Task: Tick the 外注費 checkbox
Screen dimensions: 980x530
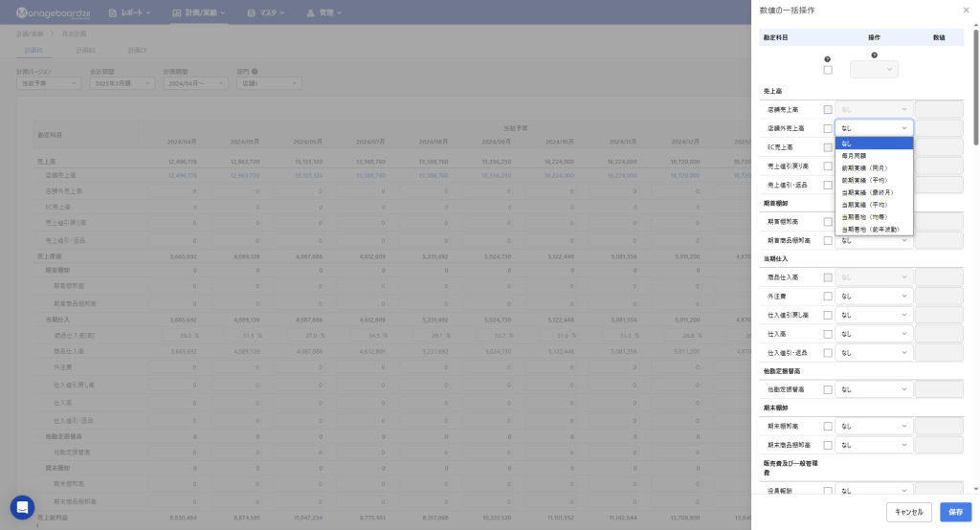Action: pyautogui.click(x=828, y=297)
